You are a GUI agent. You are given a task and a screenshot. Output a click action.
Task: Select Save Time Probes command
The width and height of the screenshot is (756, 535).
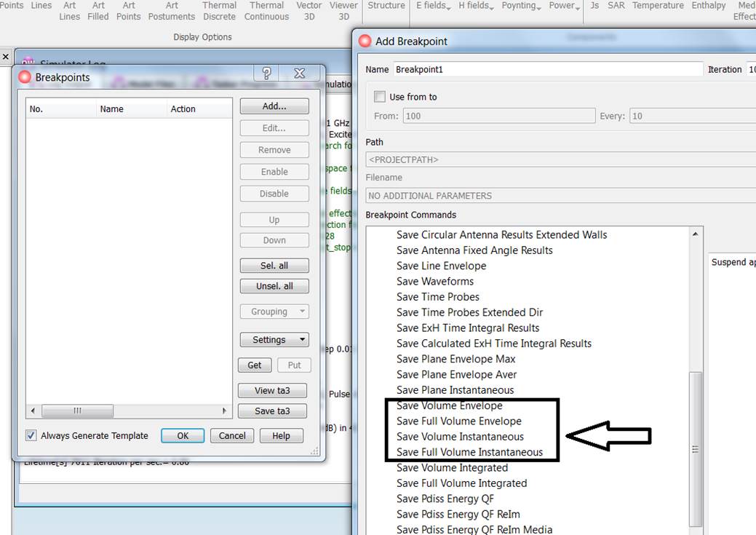coord(438,297)
